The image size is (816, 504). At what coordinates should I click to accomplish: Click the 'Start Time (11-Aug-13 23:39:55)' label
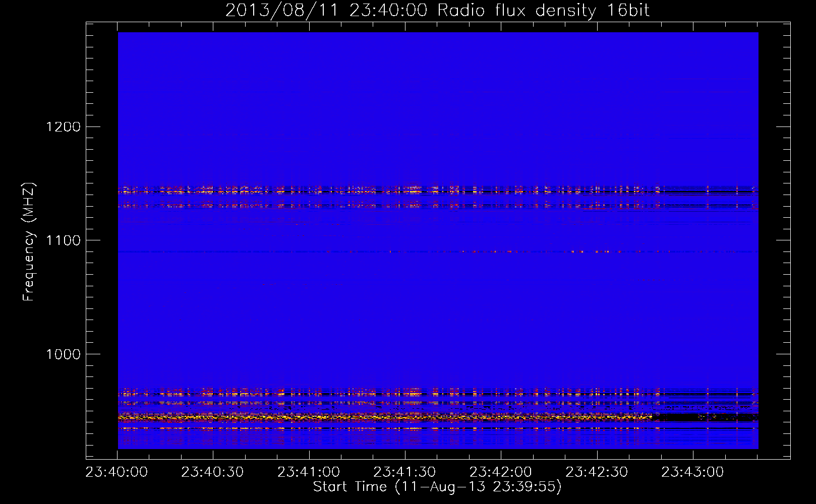(437, 487)
